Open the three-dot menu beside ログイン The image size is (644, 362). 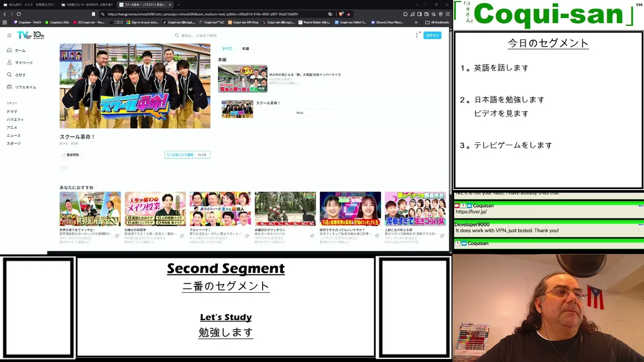[x=417, y=35]
